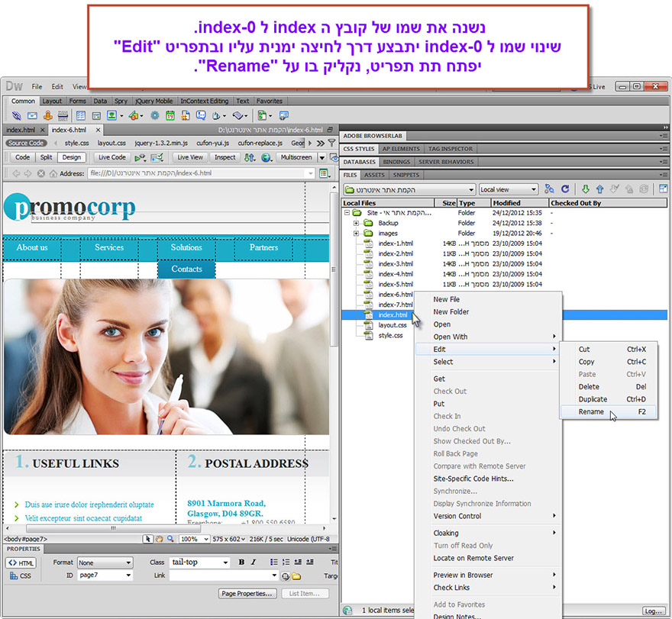Toggle Live View mode
The width and height of the screenshot is (672, 619).
[x=190, y=157]
